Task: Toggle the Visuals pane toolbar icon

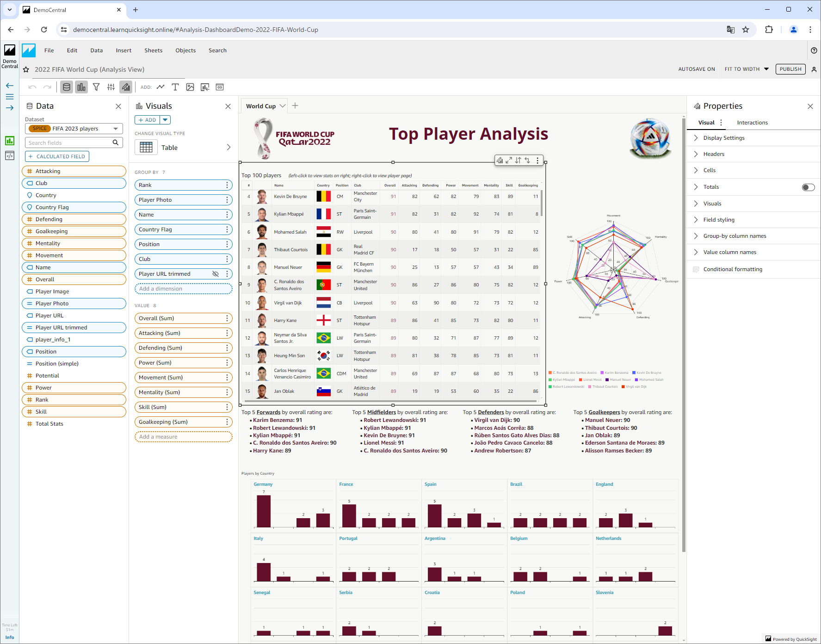Action: (x=81, y=87)
